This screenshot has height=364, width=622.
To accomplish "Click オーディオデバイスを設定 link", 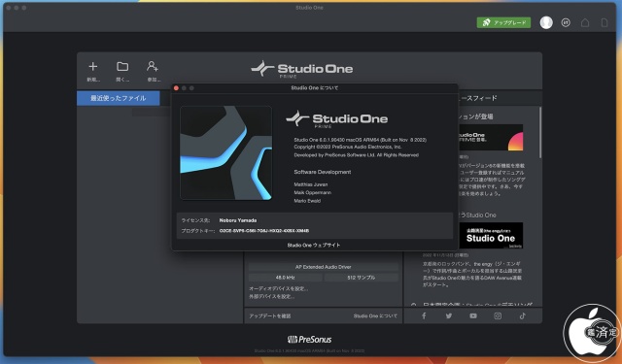I will tap(279, 288).
